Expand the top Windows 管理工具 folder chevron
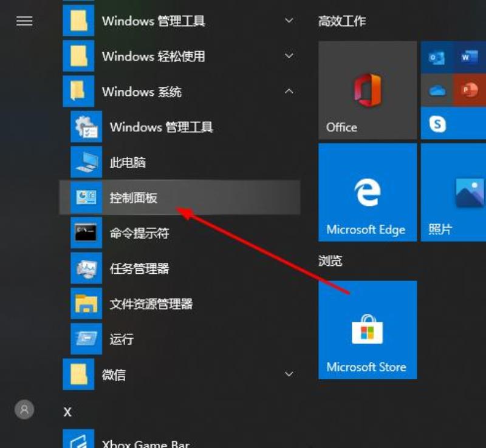 tap(289, 21)
